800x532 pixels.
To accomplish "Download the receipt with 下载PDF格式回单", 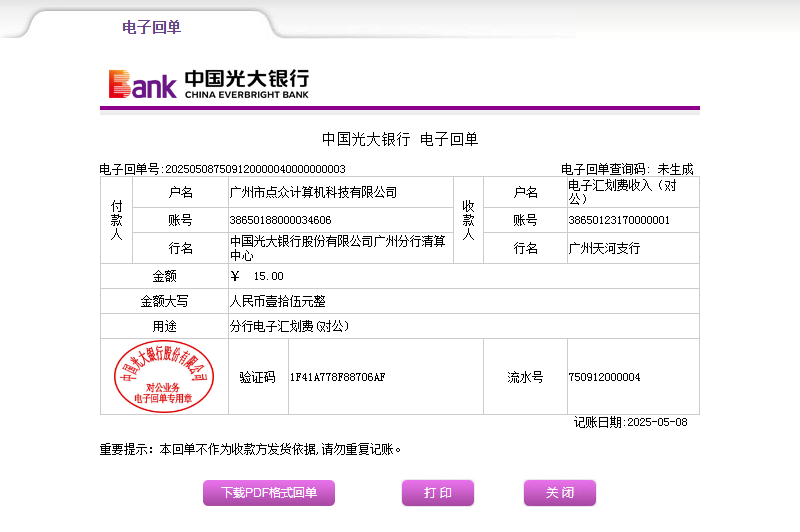I will (269, 493).
